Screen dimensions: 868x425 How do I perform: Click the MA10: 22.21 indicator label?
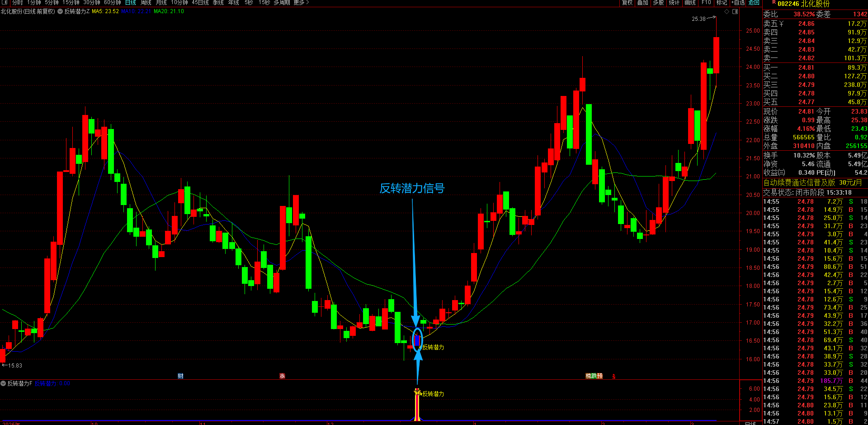pos(136,11)
